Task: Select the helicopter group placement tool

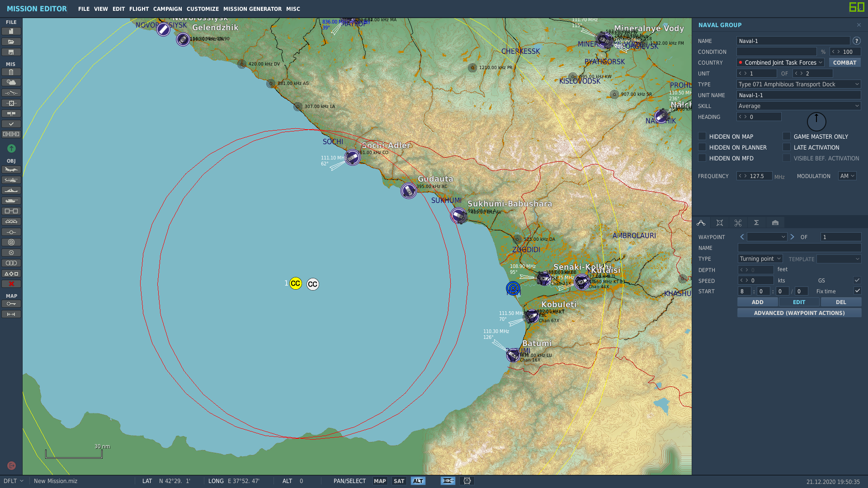Action: coord(11,180)
